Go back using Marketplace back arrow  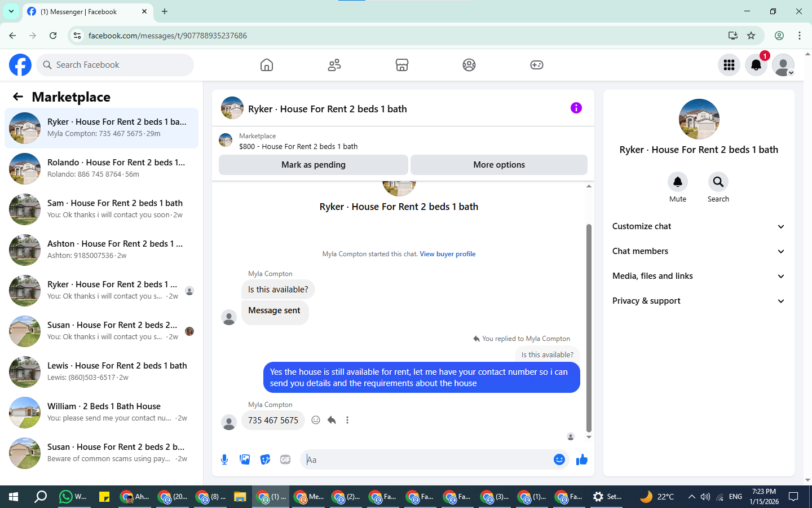(18, 97)
